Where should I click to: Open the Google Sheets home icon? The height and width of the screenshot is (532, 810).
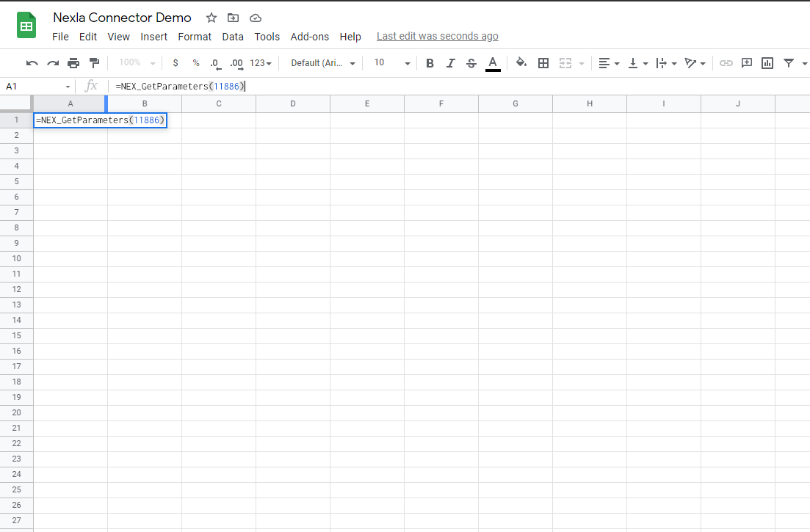[26, 25]
